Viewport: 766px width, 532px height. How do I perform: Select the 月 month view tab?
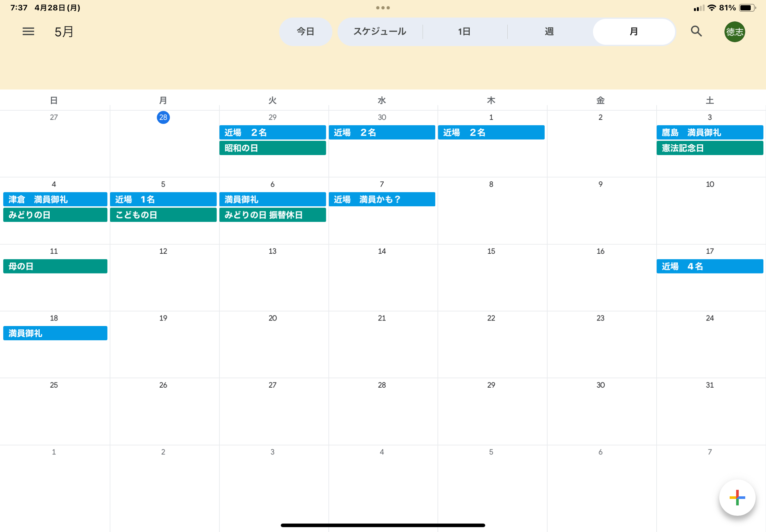pos(634,32)
